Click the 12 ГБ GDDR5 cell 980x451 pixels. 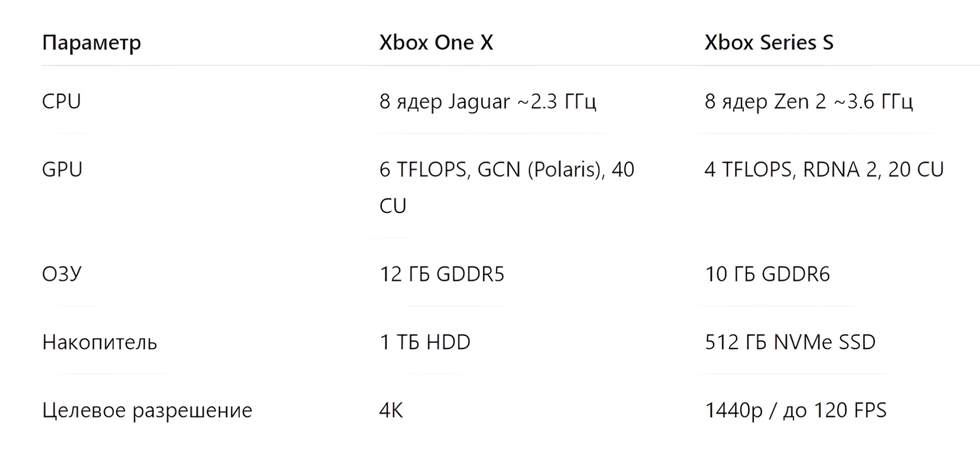coord(442,274)
